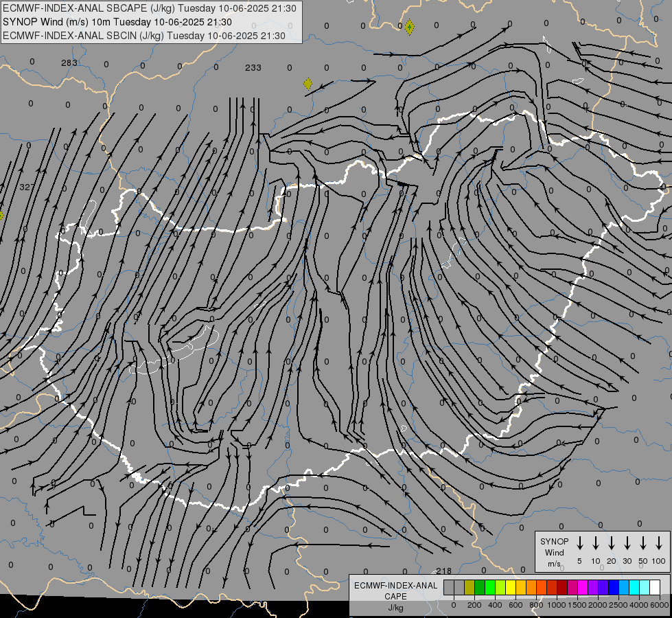
Task: Click the '1500' tick label on the CAPE scale
Action: (577, 605)
